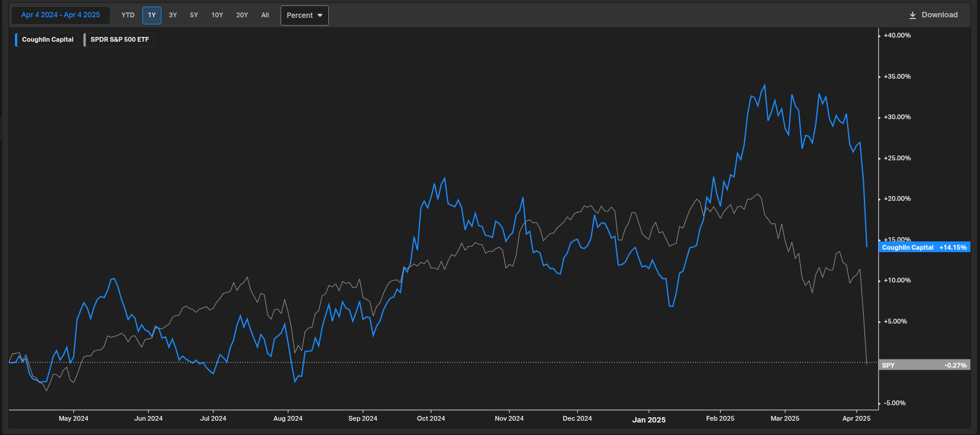Click the Download button
This screenshot has height=435, width=980.
tap(933, 15)
